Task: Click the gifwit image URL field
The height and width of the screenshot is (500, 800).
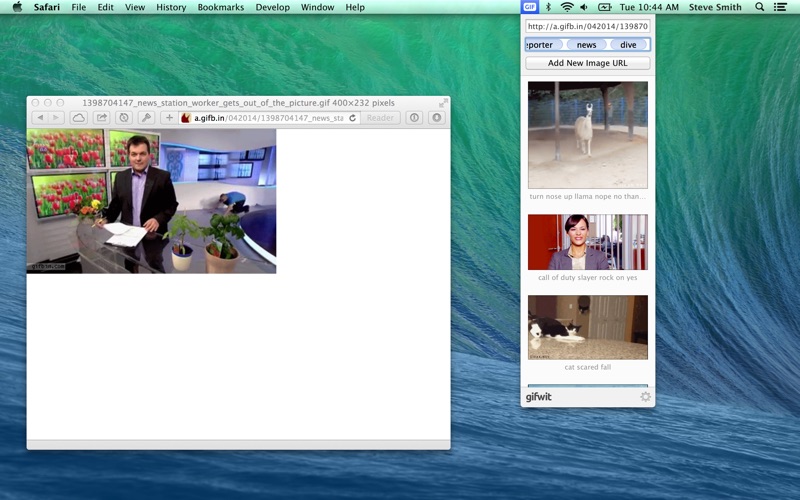Action: click(587, 26)
